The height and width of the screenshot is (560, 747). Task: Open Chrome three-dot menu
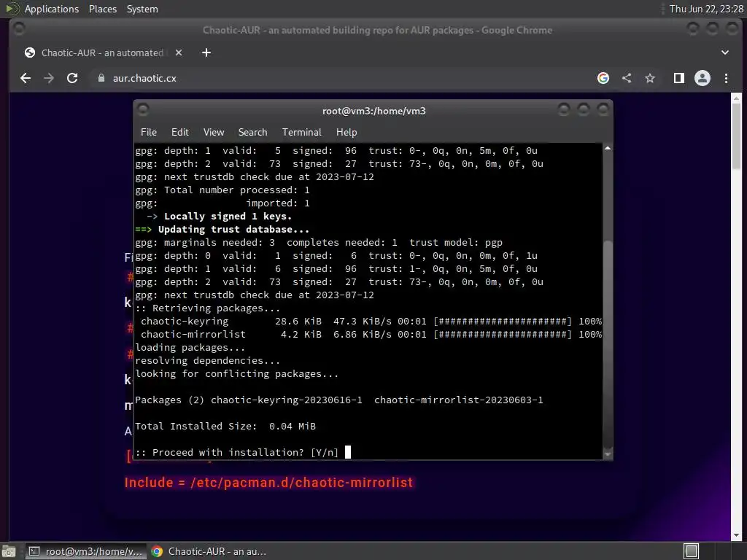tap(726, 78)
